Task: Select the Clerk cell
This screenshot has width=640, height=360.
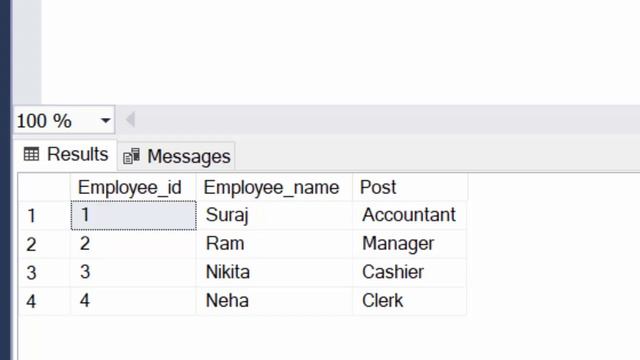Action: [x=410, y=301]
